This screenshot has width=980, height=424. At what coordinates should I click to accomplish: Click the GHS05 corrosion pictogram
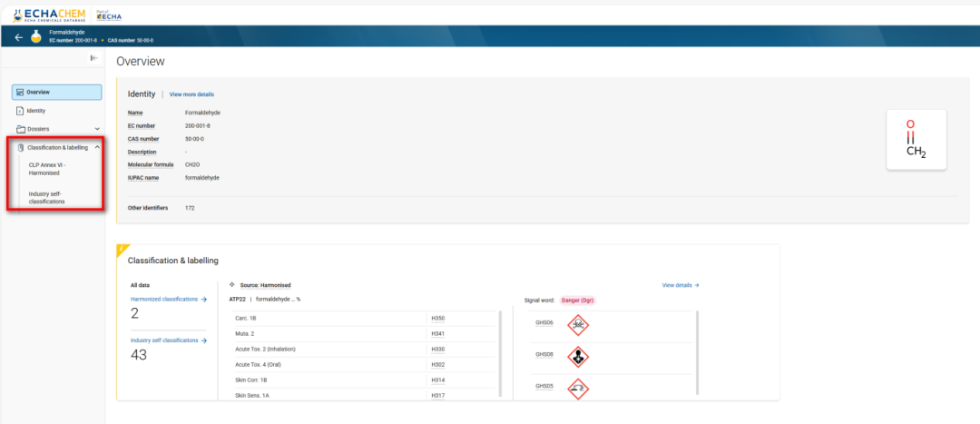point(577,387)
